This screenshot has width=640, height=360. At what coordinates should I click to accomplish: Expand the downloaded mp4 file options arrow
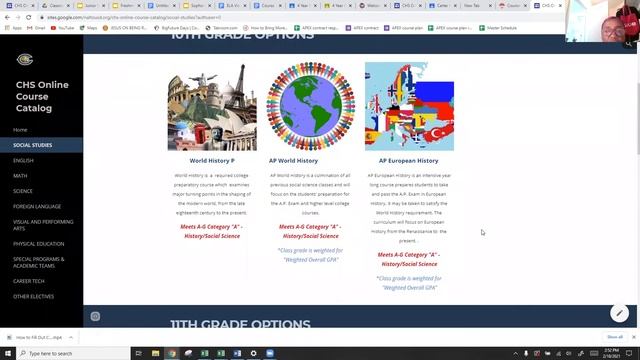tap(71, 338)
